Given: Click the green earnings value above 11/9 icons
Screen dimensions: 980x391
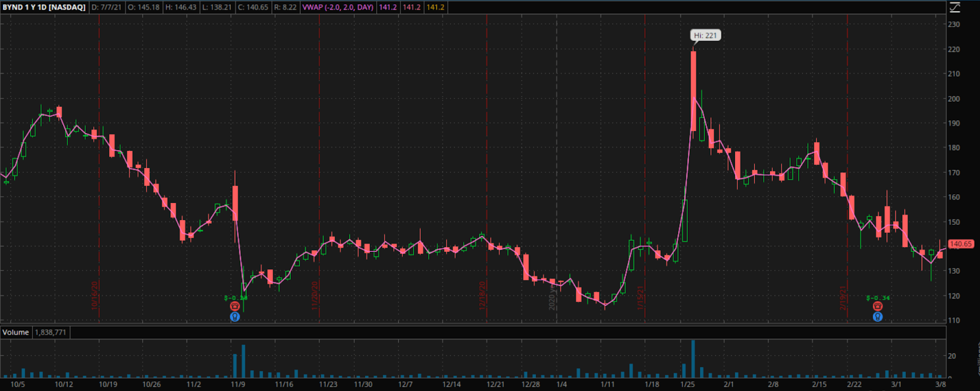Looking at the screenshot, I should pos(235,298).
